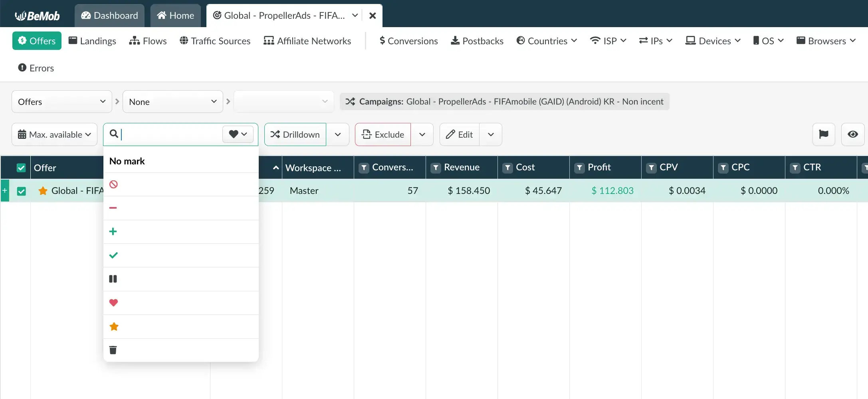Toggle the header select-all checkbox
Viewport: 868px width, 399px height.
point(21,168)
